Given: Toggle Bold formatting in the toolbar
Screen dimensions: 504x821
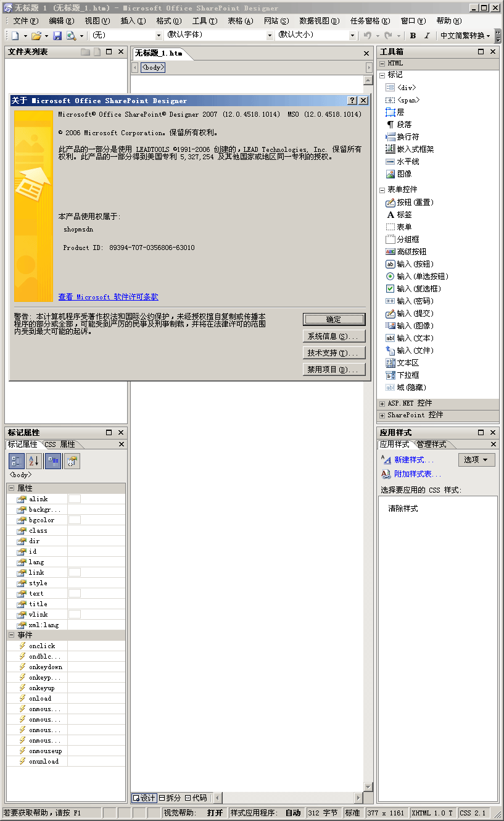Looking at the screenshot, I should pos(413,36).
